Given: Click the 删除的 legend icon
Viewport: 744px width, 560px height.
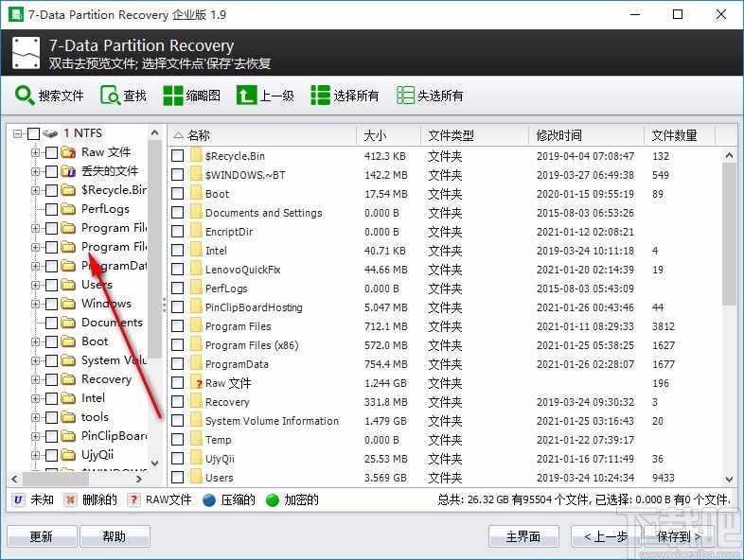Looking at the screenshot, I should pos(70,499).
